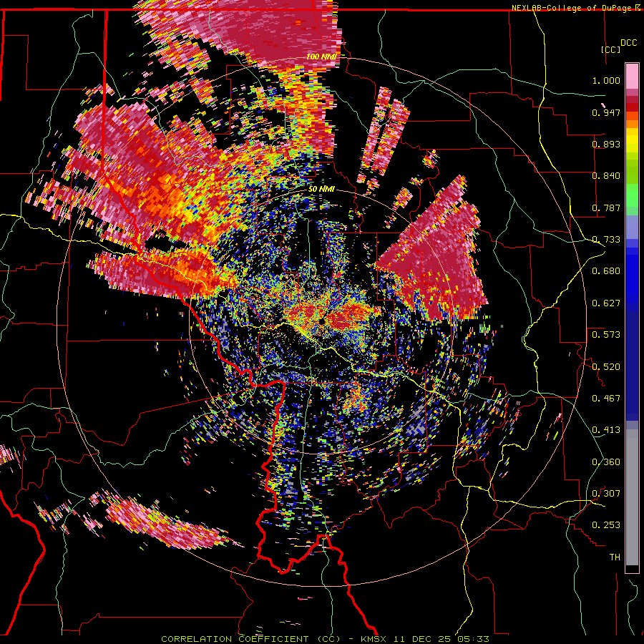
Task: Click the 50 NMI range ring label
Action: tap(321, 190)
